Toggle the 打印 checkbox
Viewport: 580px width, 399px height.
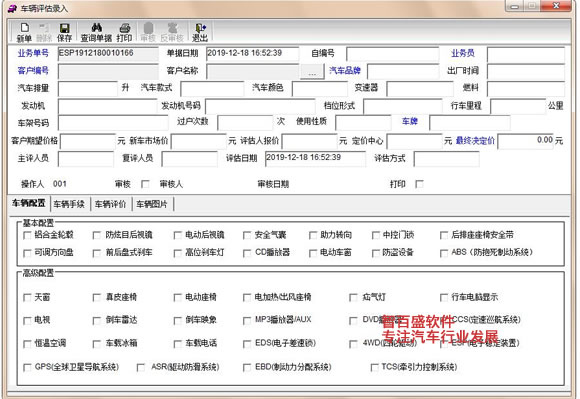click(x=419, y=184)
